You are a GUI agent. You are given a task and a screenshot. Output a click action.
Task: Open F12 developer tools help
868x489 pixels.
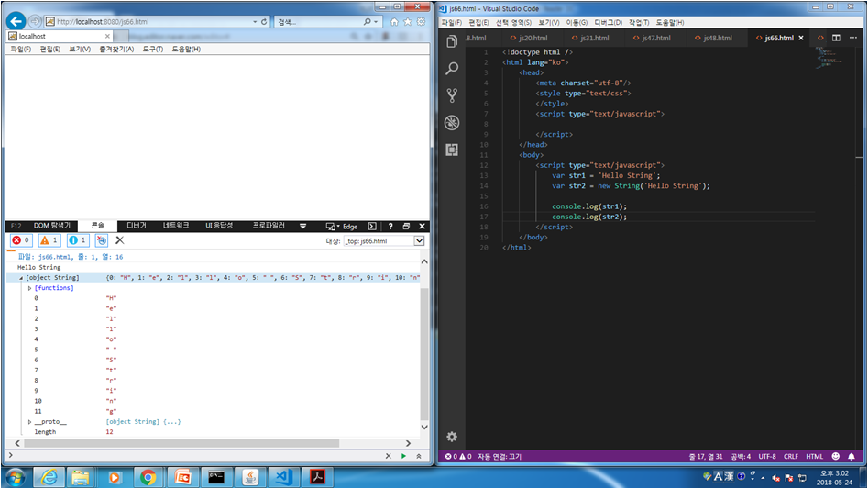point(390,226)
